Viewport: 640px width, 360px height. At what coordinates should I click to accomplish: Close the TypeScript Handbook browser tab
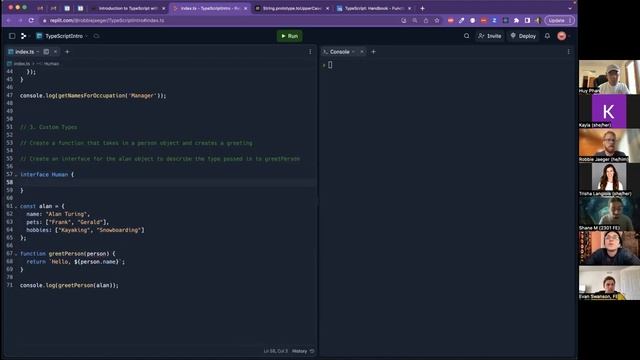[409, 8]
